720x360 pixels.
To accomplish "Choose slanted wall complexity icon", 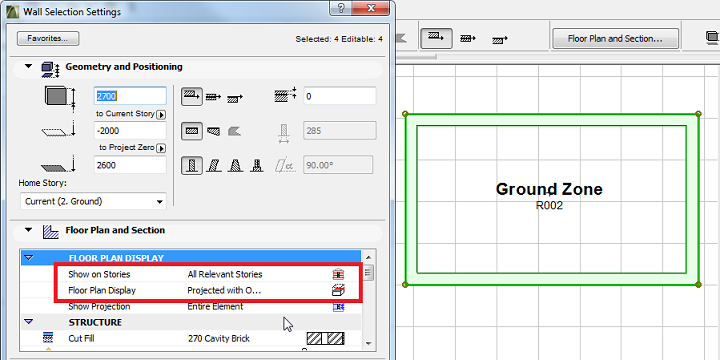I will pyautogui.click(x=214, y=165).
